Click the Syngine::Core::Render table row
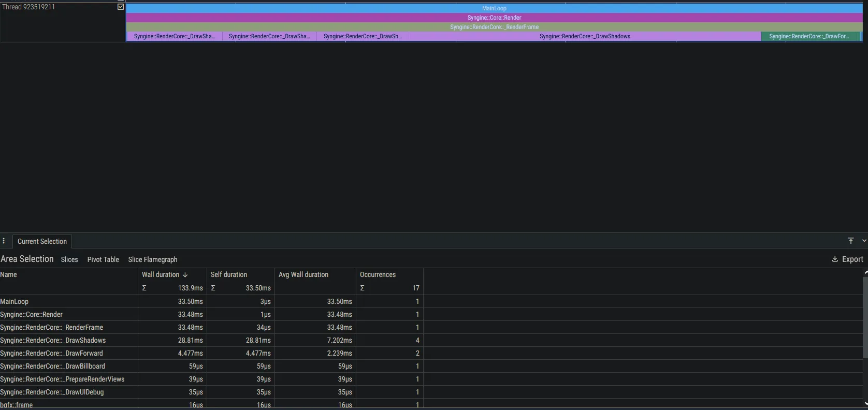This screenshot has height=410, width=868. click(211, 314)
